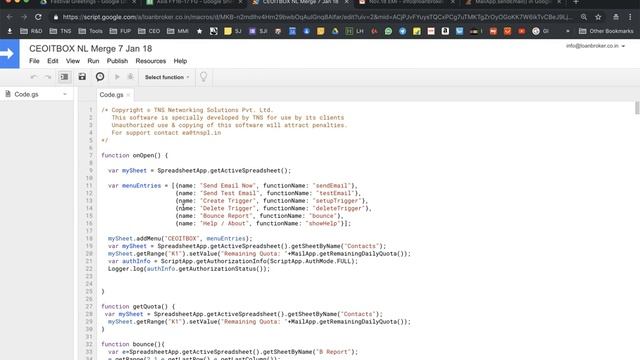
Task: Rename project CEOITBOX NL Merge 7 Jan 18
Action: click(91, 49)
